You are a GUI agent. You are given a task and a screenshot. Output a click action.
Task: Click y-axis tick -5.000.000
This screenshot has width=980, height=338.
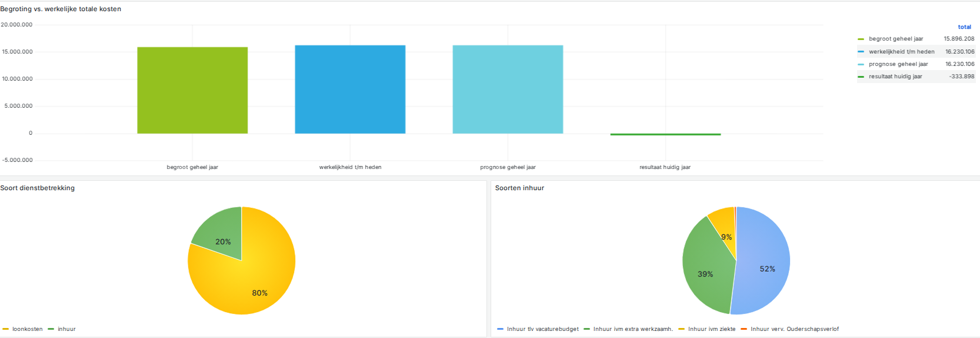17,160
